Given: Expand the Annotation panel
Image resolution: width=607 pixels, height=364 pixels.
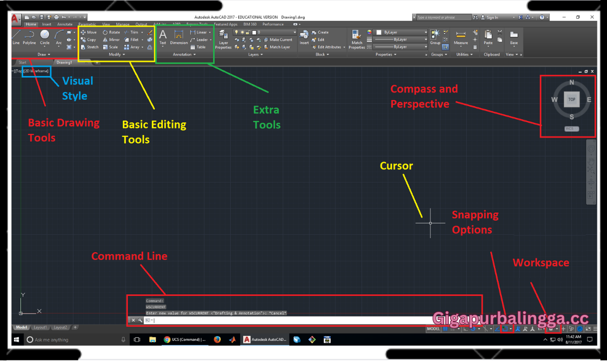Looking at the screenshot, I should pyautogui.click(x=185, y=54).
